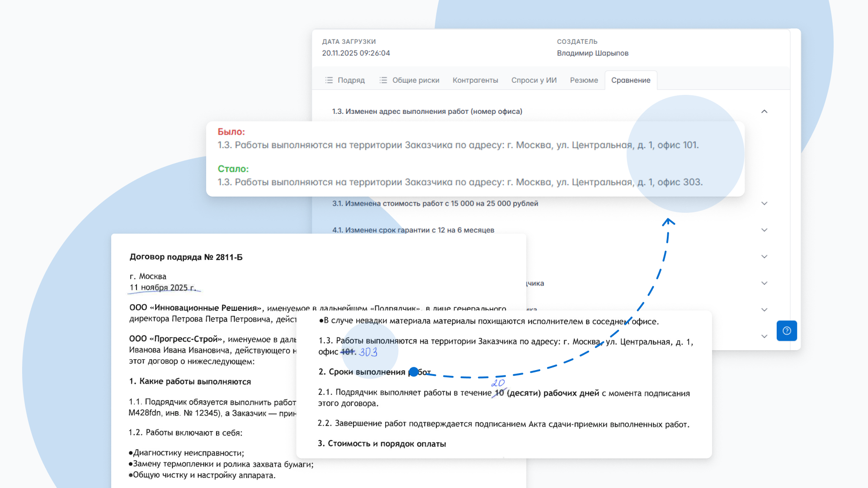Click the list icon beside the Подряд tab
Viewport: 868px width, 488px height.
tap(329, 80)
